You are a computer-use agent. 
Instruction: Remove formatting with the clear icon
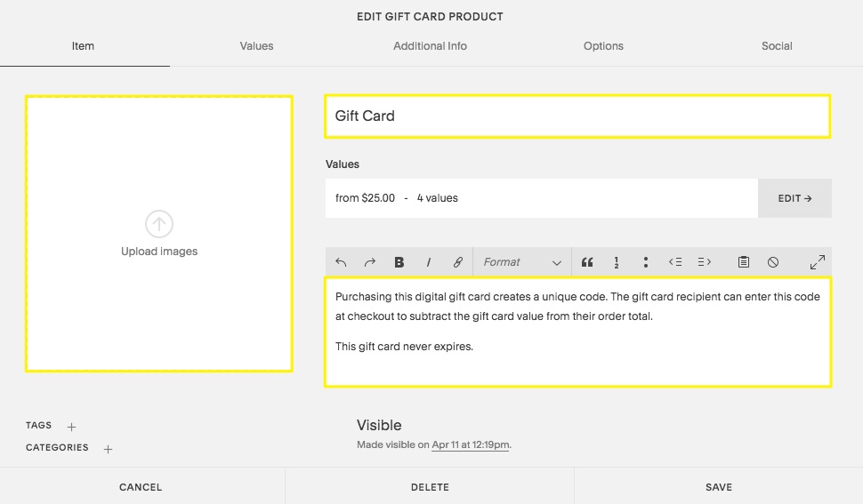773,262
